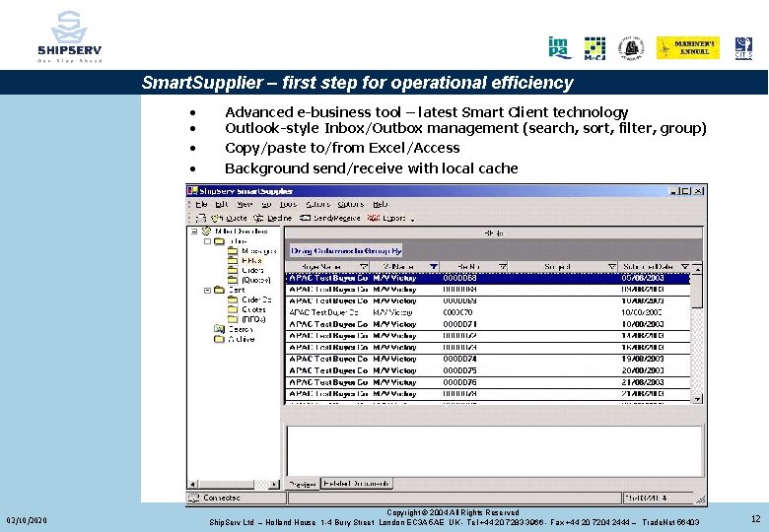Open the Submitted Date column filter arrow

pos(685,266)
